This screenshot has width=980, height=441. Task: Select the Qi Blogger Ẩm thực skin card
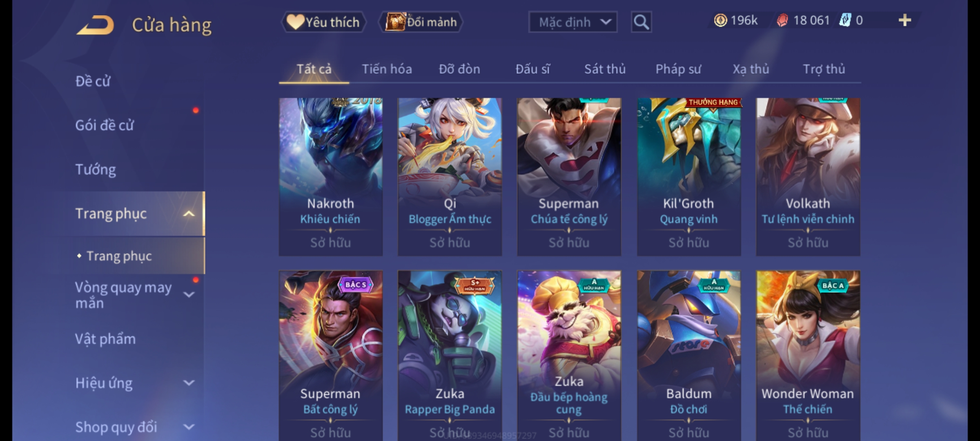pos(450,177)
